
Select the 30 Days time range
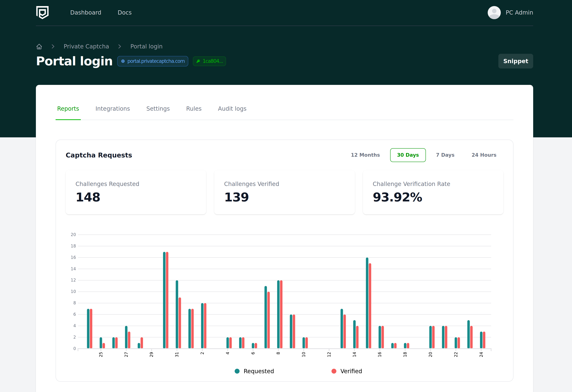click(x=408, y=155)
